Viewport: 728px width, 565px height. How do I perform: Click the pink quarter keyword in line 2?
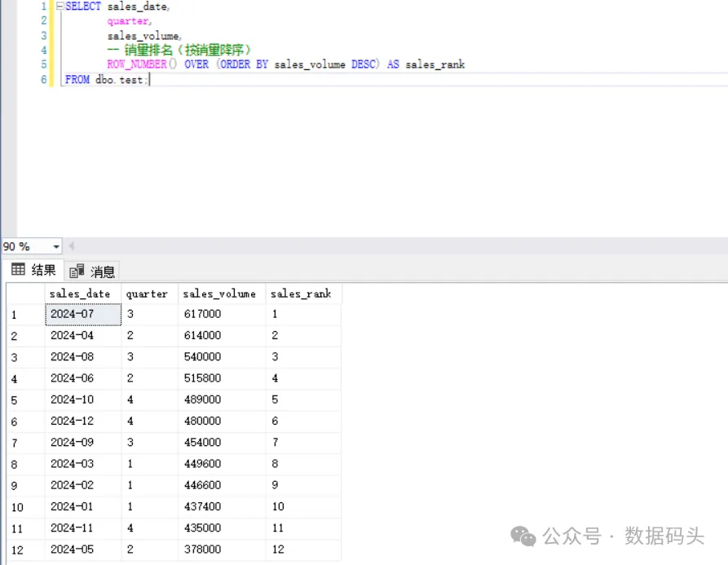129,21
